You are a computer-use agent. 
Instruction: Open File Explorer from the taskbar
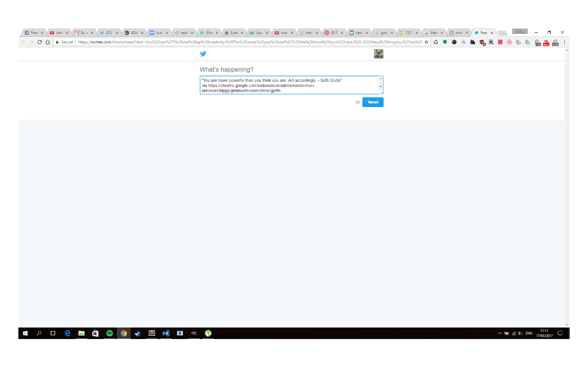[81, 333]
